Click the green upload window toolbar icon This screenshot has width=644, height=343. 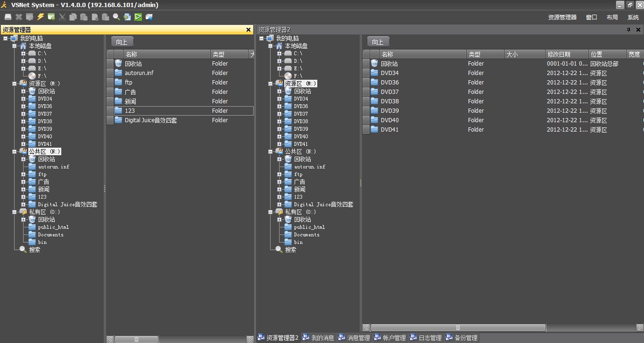tap(51, 17)
